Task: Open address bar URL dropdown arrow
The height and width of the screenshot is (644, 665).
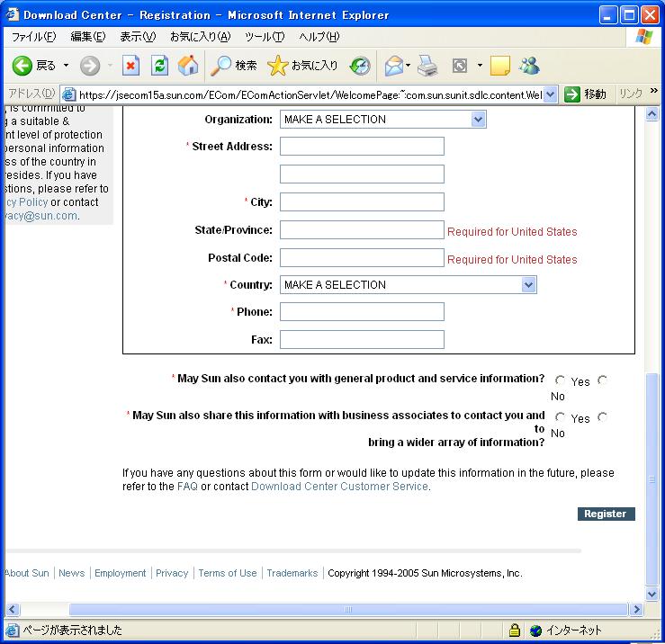Action: (x=550, y=94)
